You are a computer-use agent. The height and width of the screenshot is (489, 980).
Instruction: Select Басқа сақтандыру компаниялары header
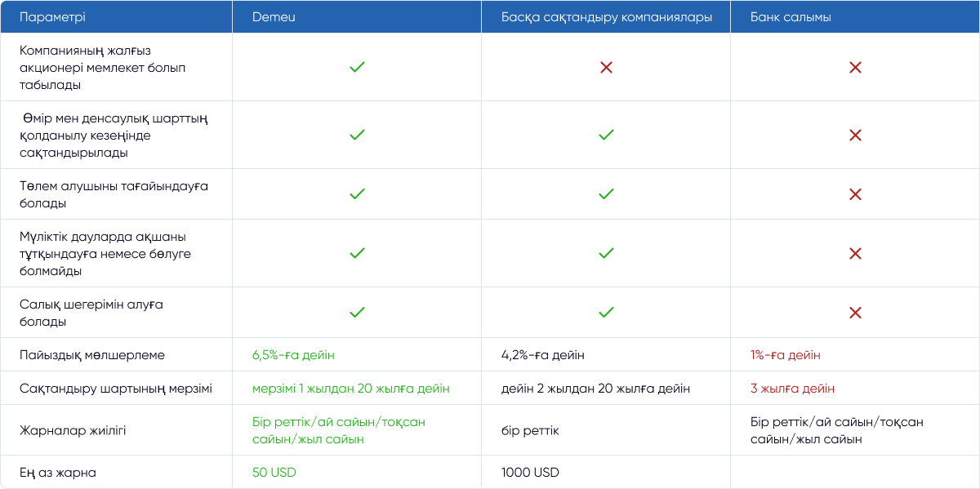606,17
